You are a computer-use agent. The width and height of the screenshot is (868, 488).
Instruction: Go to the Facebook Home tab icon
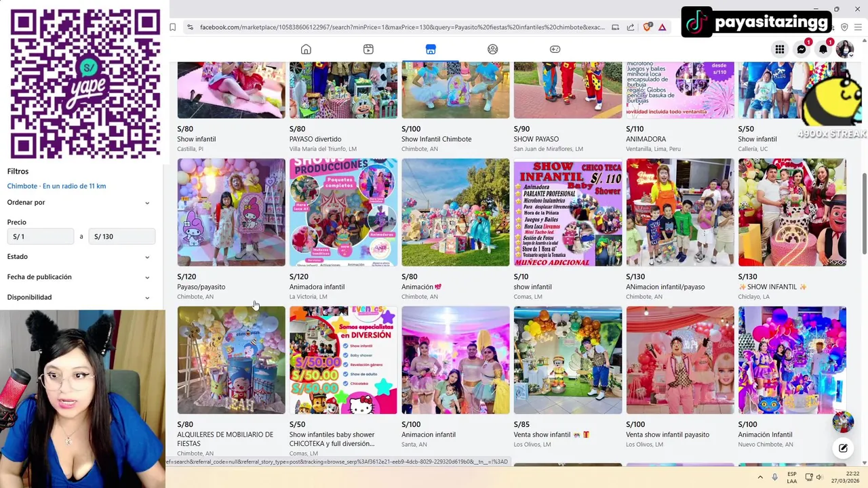tap(306, 49)
